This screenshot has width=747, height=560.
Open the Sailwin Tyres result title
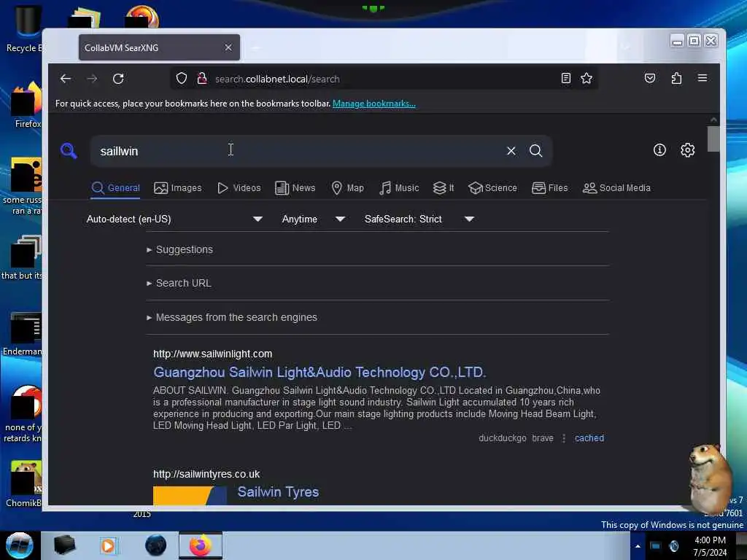point(278,492)
